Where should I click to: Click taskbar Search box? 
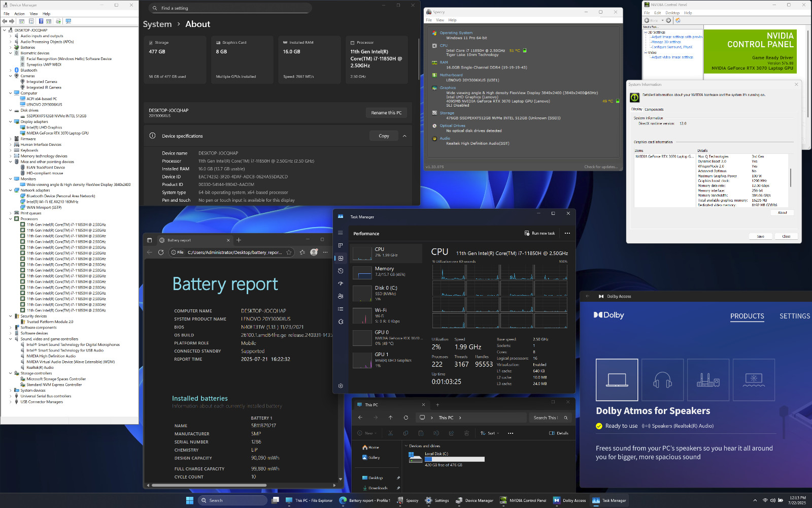[x=232, y=500]
